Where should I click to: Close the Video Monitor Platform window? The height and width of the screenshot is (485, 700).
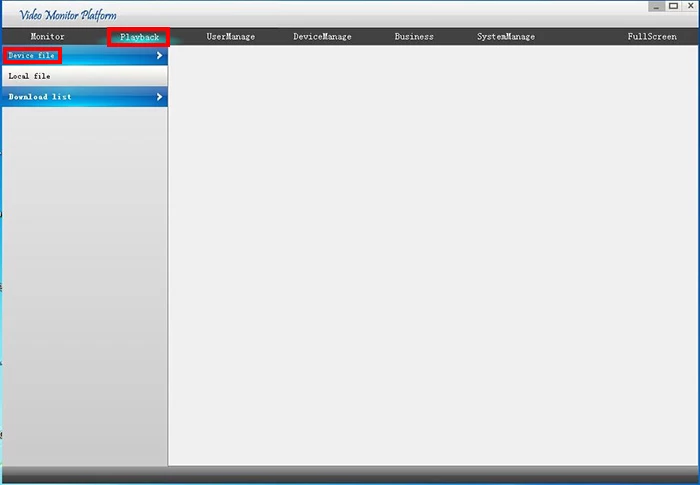691,6
